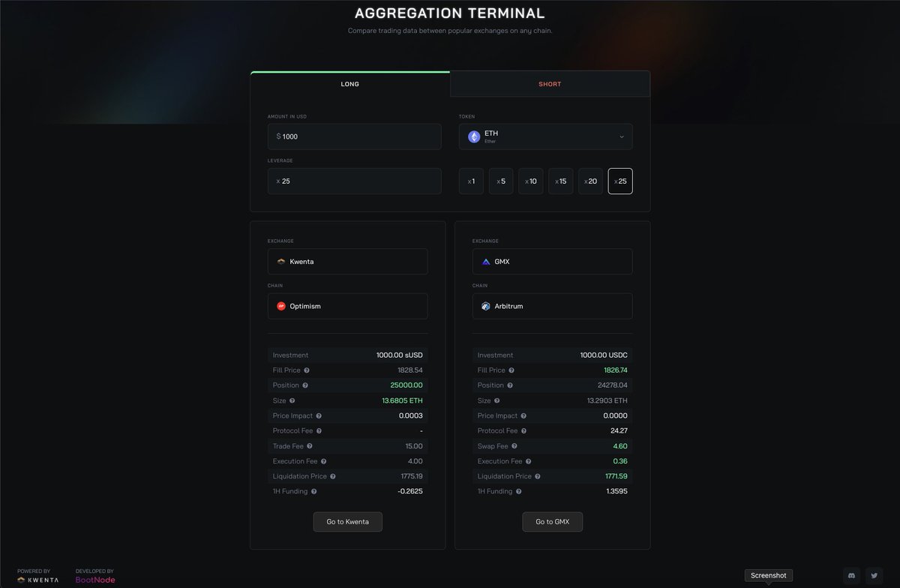Click GMX fill price value 1826.74
This screenshot has height=588, width=900.
coord(616,370)
